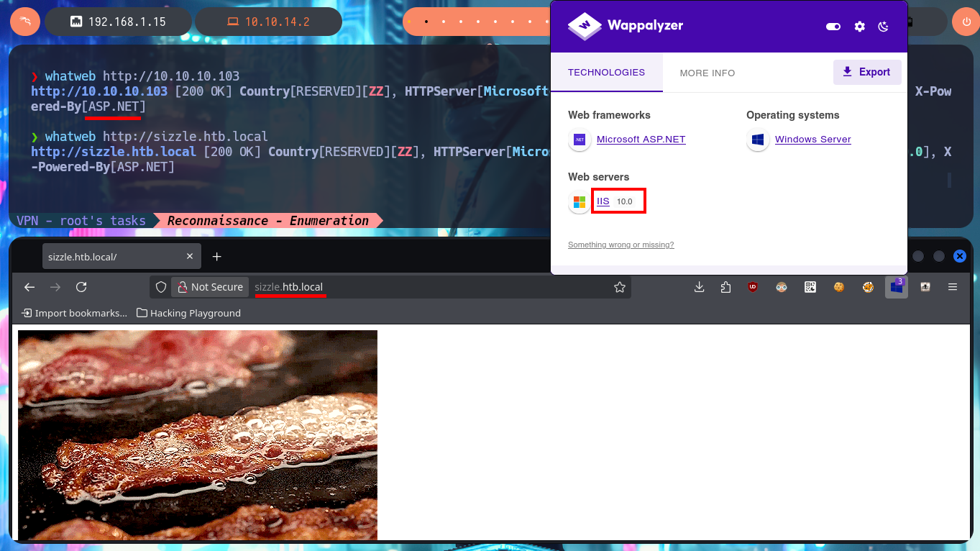This screenshot has width=980, height=551.
Task: Open Wappalyzer settings gear icon
Action: click(x=859, y=27)
